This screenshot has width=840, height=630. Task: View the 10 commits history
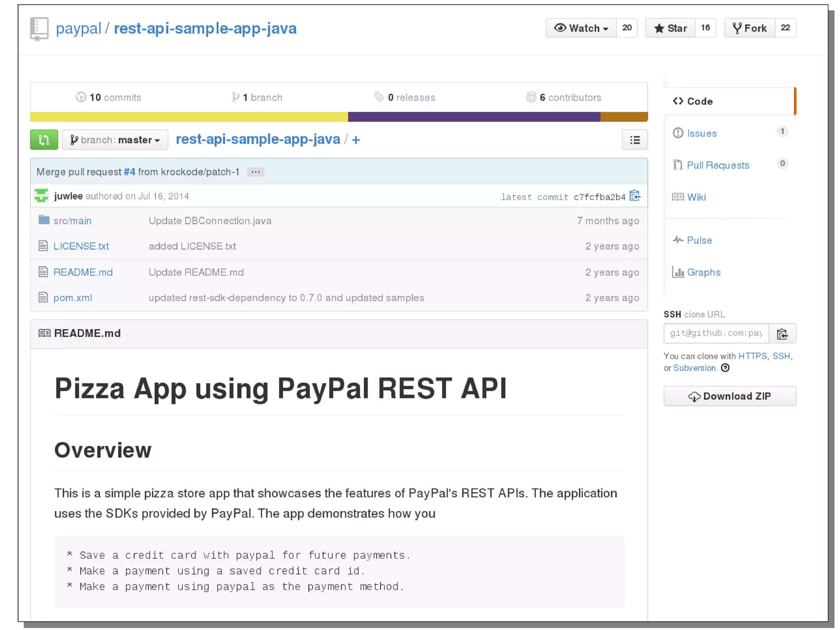109,97
